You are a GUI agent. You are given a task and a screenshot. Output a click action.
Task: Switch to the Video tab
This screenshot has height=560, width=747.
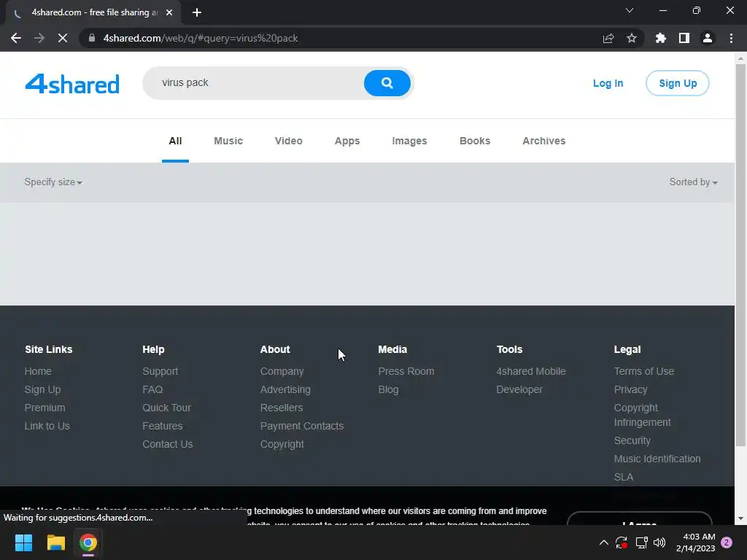[x=288, y=141]
